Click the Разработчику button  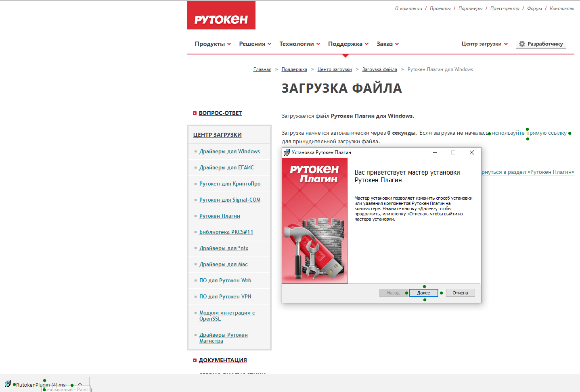541,44
